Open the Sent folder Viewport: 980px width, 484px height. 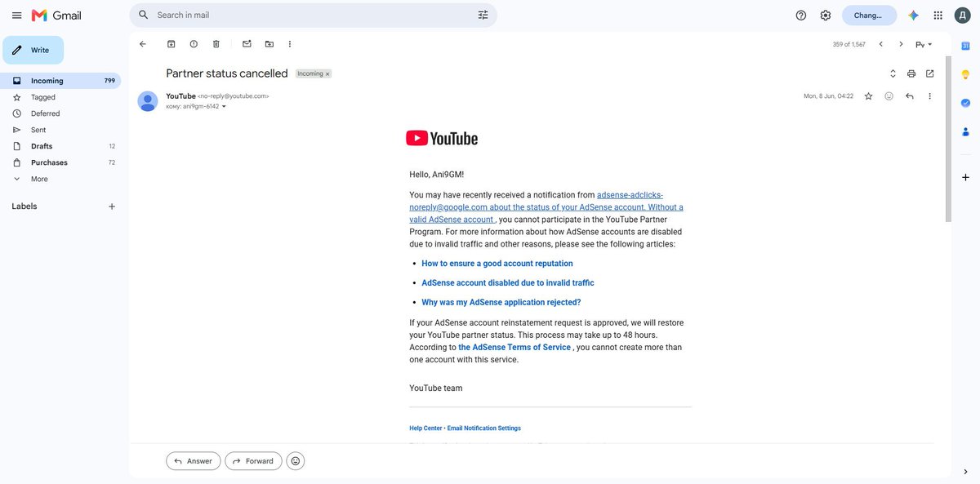point(60,130)
